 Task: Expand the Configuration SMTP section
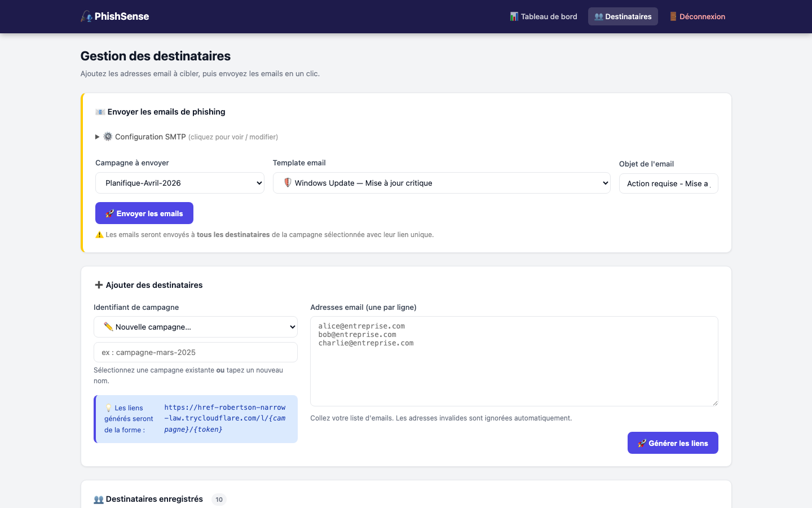(x=187, y=137)
